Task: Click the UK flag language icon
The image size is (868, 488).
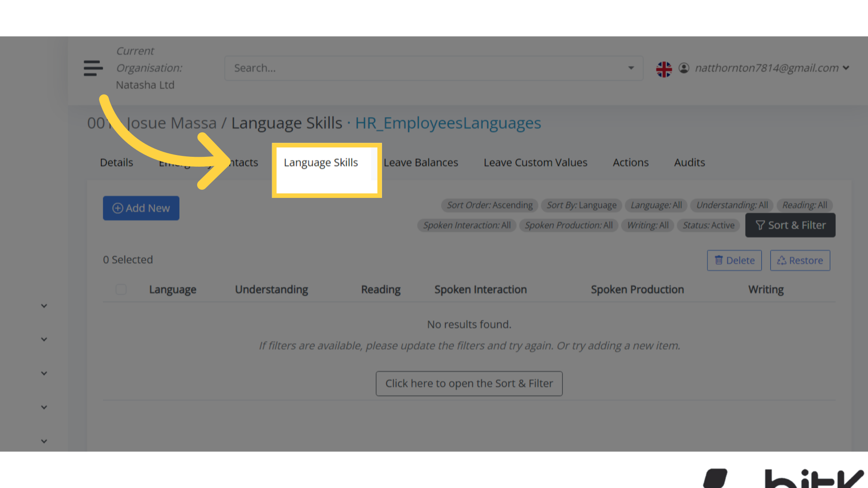Action: 664,69
